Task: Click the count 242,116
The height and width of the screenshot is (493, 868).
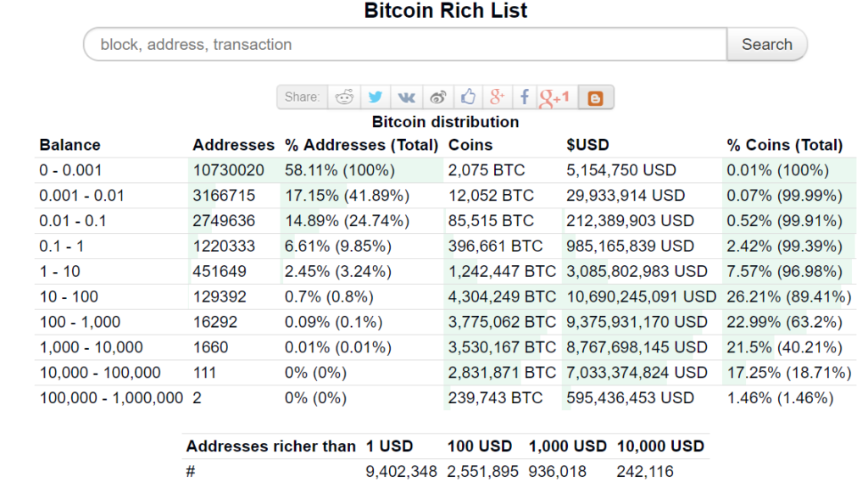Action: (645, 472)
